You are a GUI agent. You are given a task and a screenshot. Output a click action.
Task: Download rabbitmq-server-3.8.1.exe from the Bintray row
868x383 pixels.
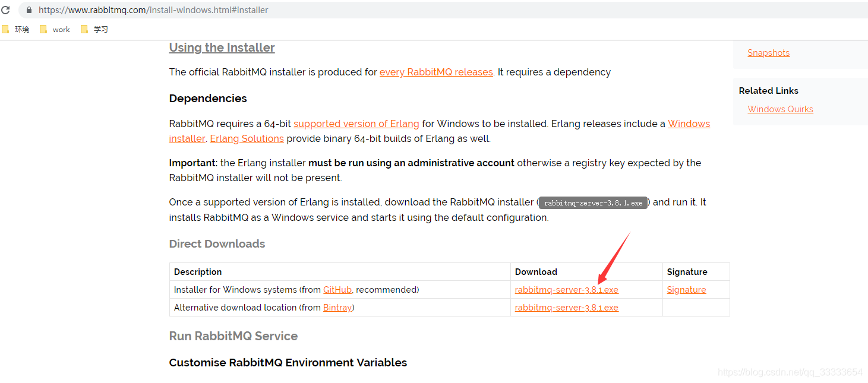click(x=566, y=307)
